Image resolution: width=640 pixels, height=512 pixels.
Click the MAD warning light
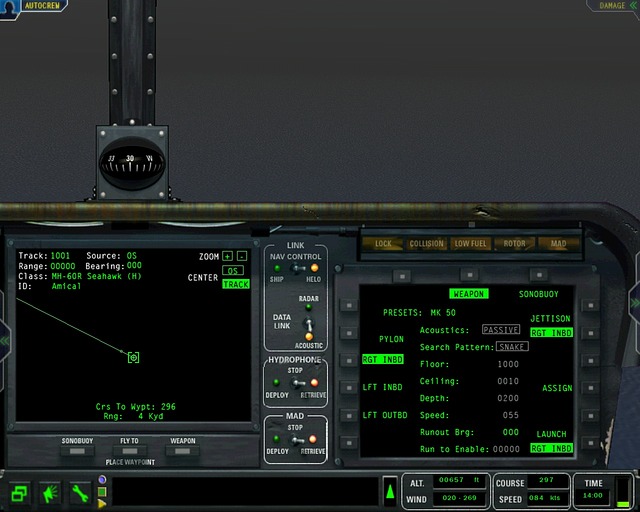tap(558, 244)
